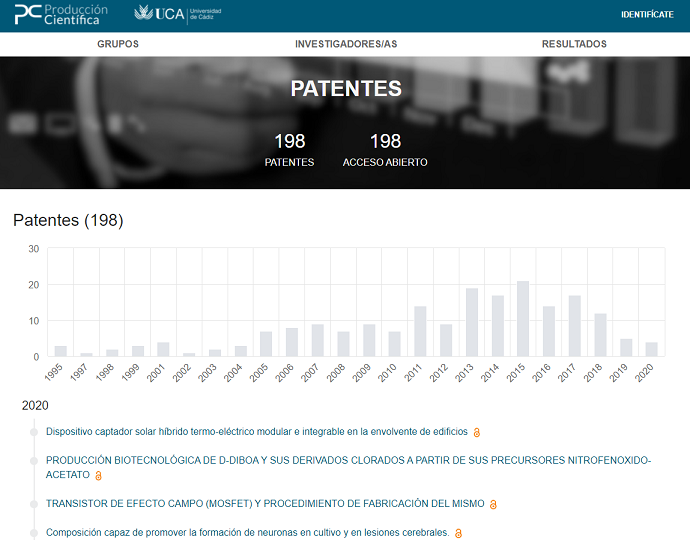Viewport: 690px width, 552px height.
Task: Click open access icon beside Composición capaz de promover
Action: pyautogui.click(x=459, y=534)
